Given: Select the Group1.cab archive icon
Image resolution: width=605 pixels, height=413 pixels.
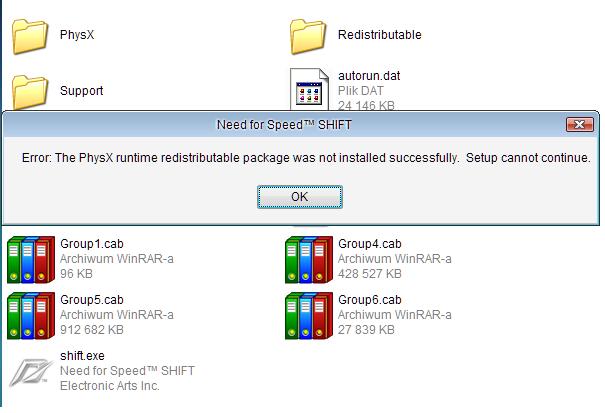Looking at the screenshot, I should [x=31, y=259].
